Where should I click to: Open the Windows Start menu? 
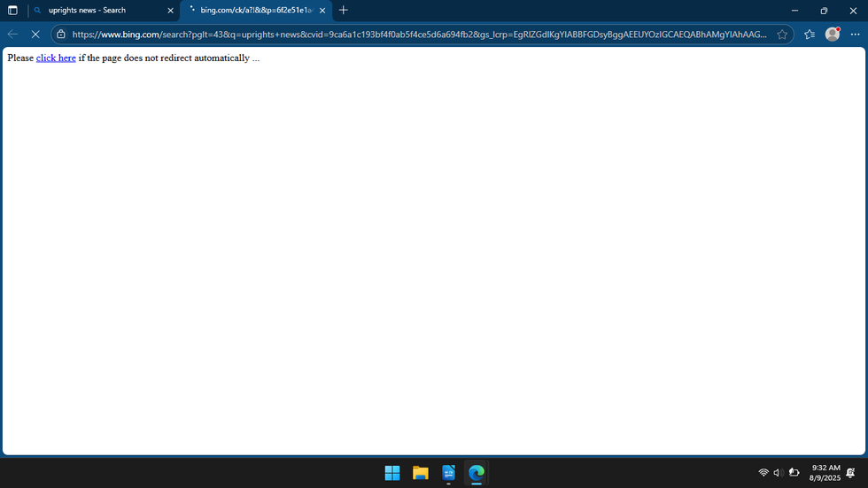tap(392, 473)
